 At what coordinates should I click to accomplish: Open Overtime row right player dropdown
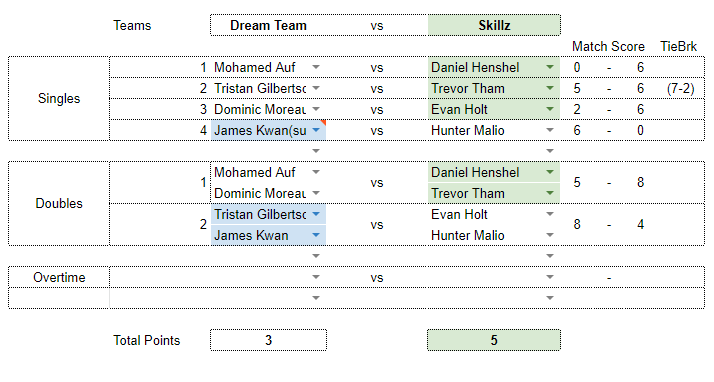550,277
